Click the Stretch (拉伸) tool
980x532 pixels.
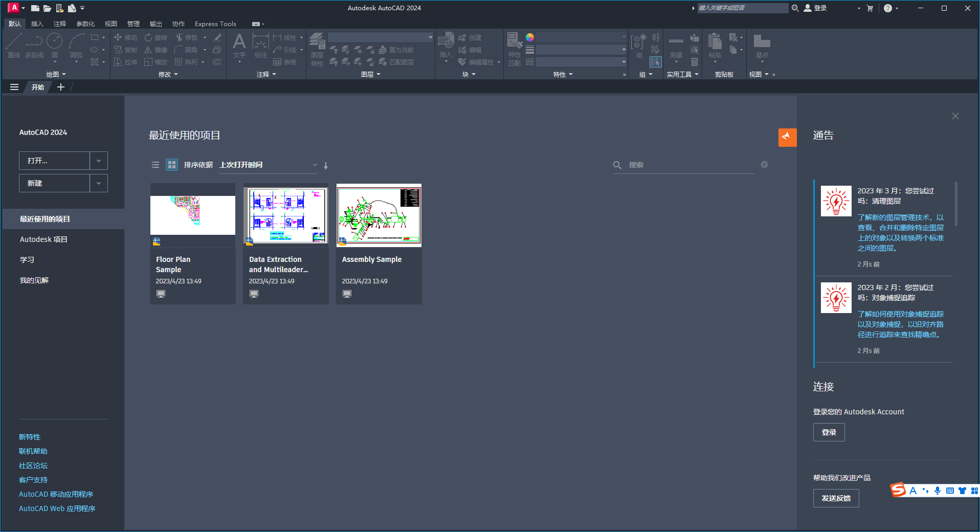coord(126,62)
